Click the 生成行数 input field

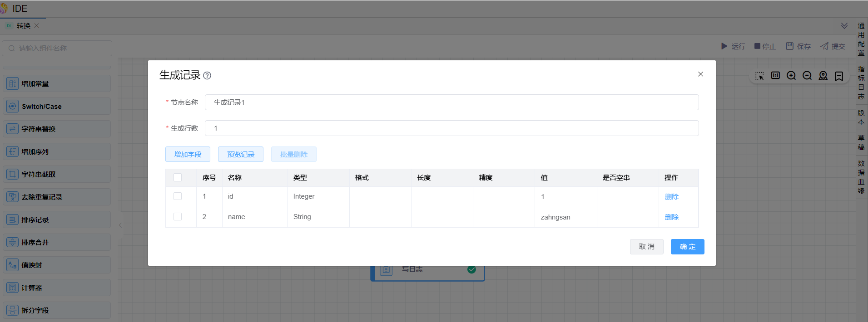(x=451, y=128)
